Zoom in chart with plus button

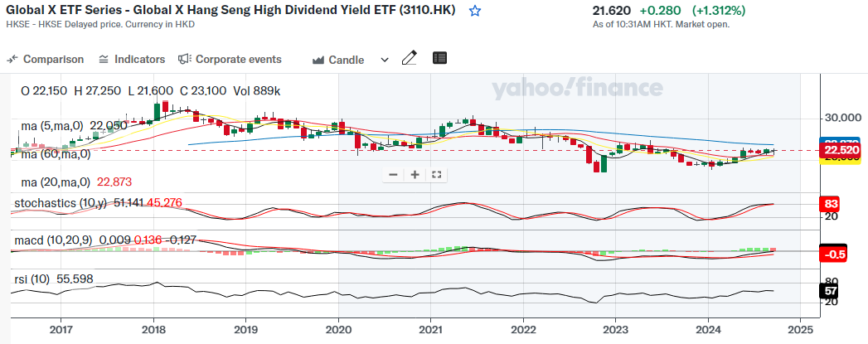[415, 175]
